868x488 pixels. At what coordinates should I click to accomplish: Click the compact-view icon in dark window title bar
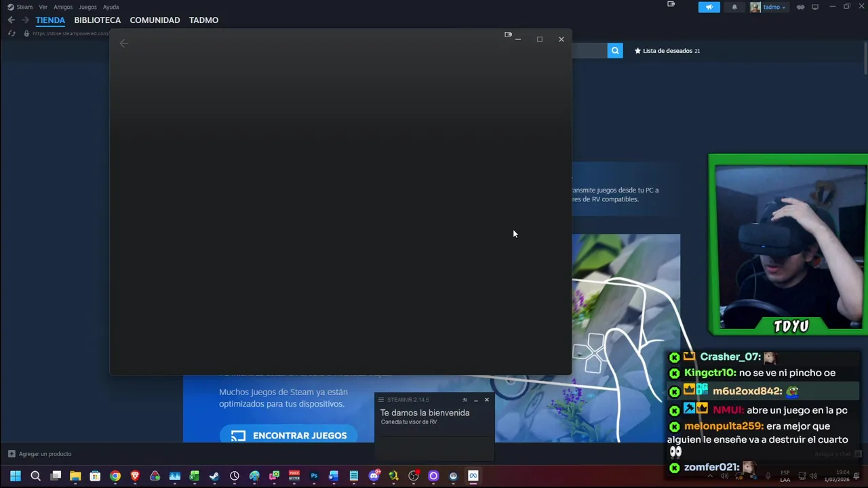(508, 35)
